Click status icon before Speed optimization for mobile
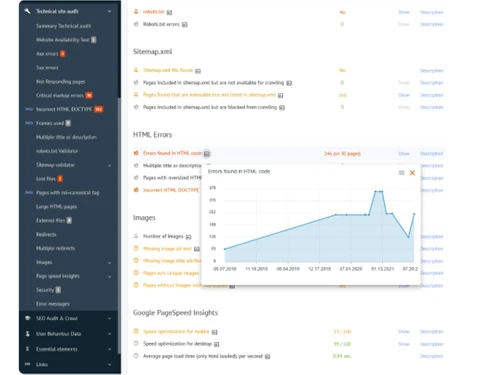This screenshot has height=375, width=500. [136, 331]
